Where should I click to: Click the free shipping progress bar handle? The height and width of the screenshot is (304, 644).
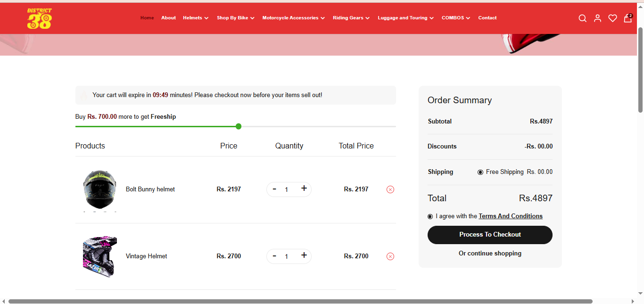239,126
